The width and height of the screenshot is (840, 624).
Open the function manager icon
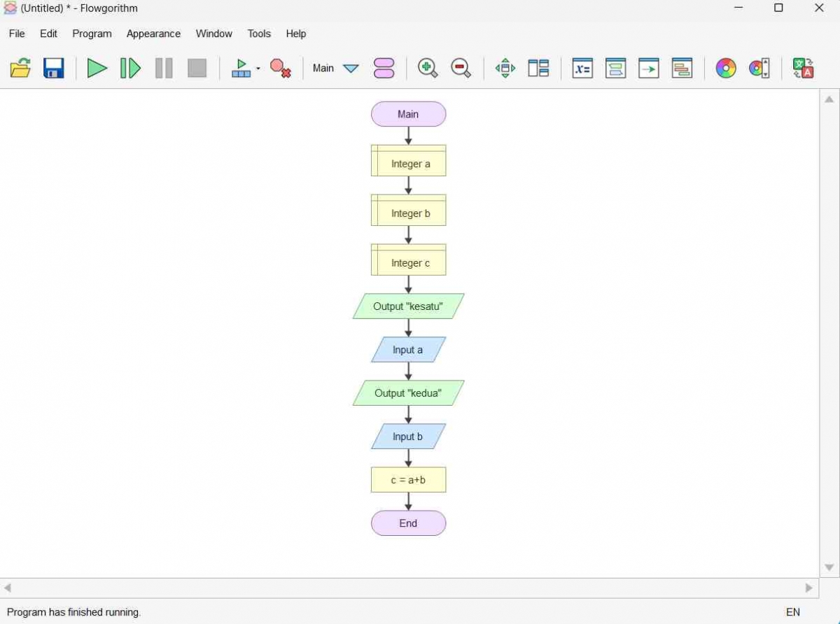pos(384,68)
